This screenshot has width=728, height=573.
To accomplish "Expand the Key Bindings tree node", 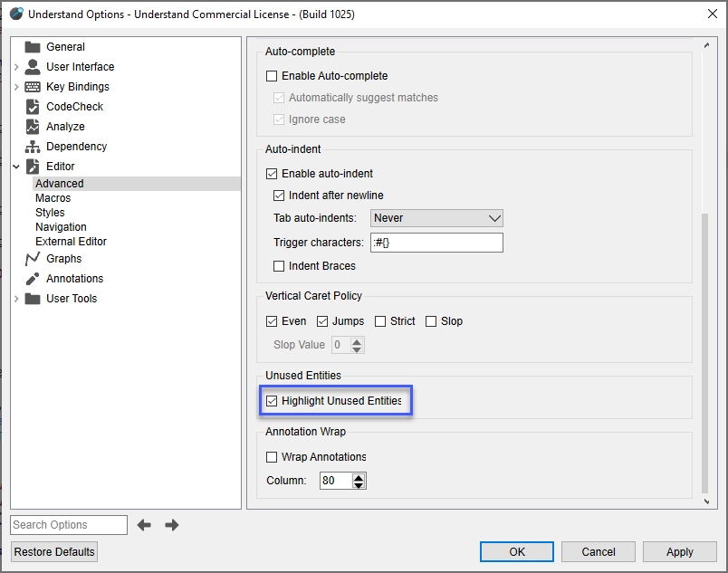I will [16, 87].
